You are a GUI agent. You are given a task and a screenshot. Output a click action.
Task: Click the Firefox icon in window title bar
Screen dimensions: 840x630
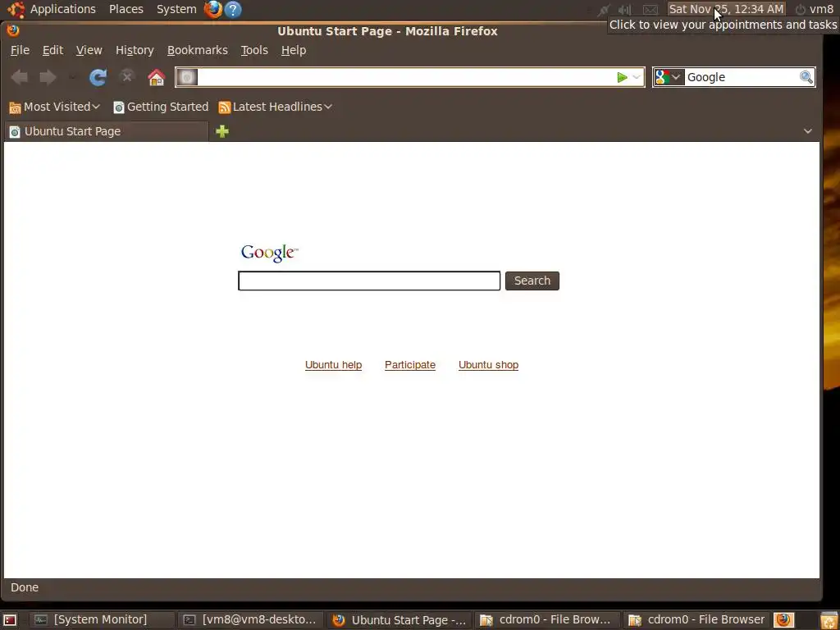(x=13, y=30)
